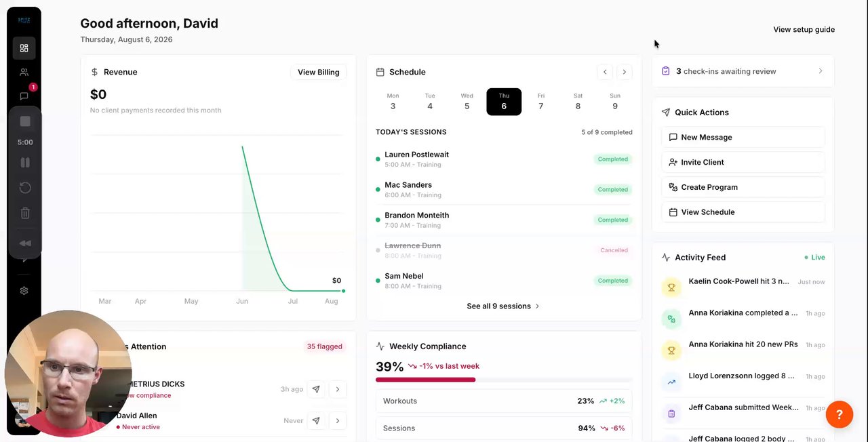
Task: Click the Cancelled badge for Lawrence Dunn
Action: (614, 250)
